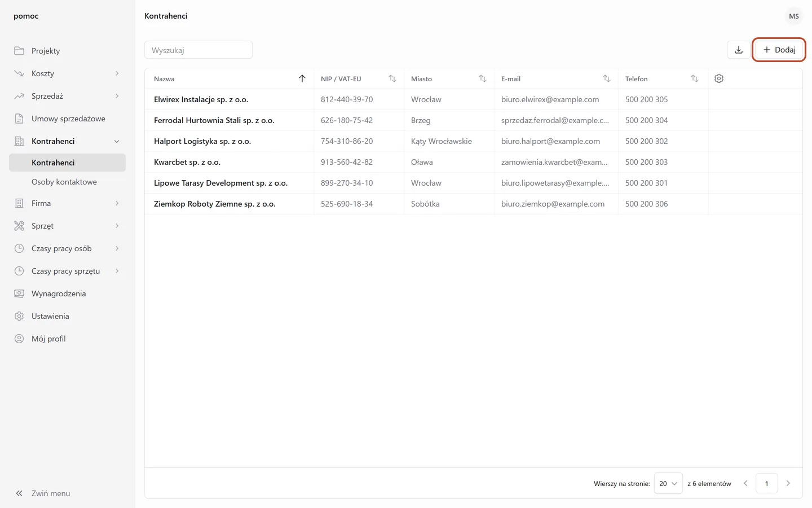This screenshot has height=508, width=812.
Task: Open the Wynagrodzenia menu item
Action: (x=67, y=294)
